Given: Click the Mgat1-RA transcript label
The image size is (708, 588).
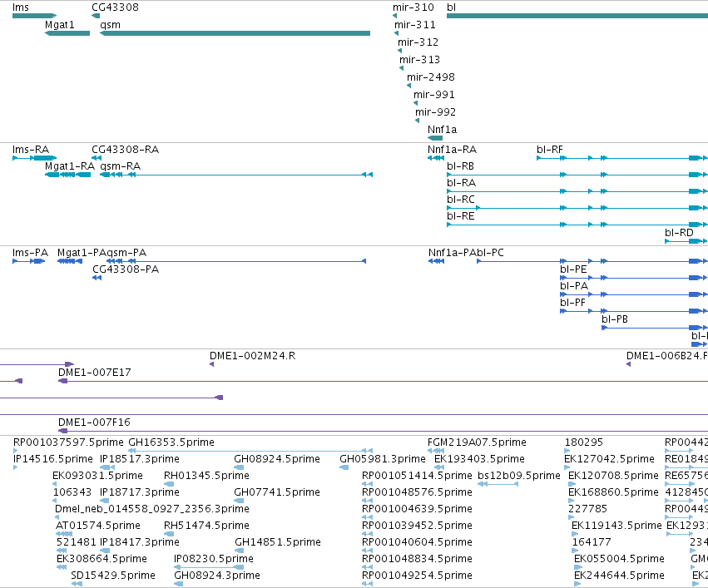Looking at the screenshot, I should click(x=70, y=166).
